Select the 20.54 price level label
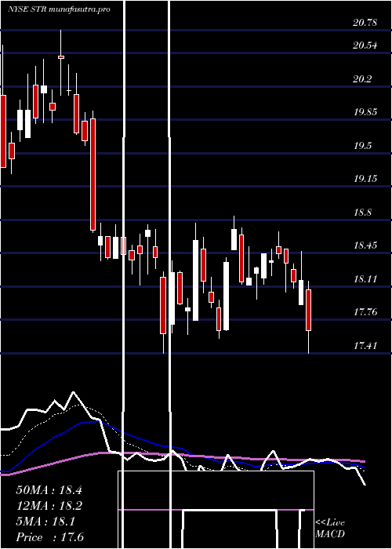This screenshot has width=392, height=549. click(365, 45)
